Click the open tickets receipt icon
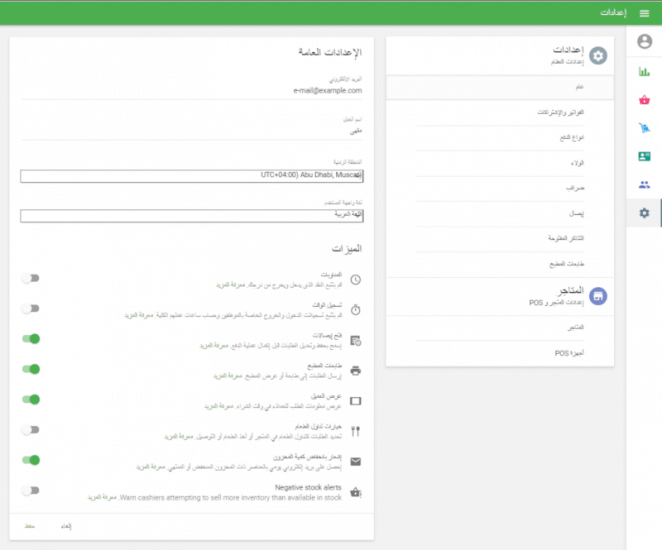The image size is (662, 550). pos(355,340)
